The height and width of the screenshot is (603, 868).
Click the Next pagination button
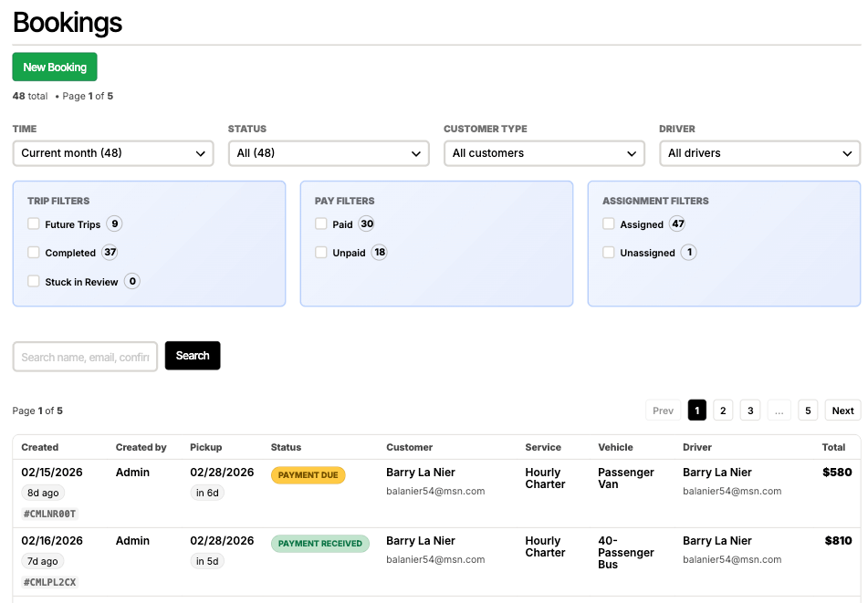pos(842,410)
